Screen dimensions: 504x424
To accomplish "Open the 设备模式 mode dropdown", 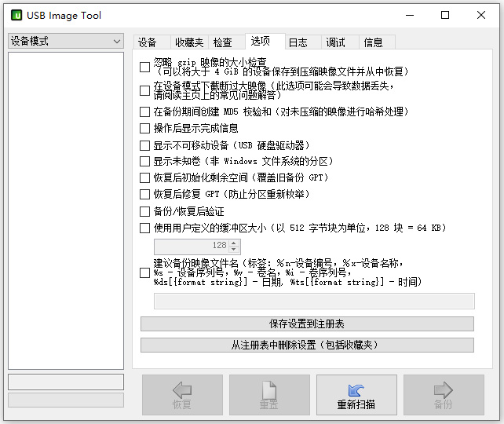I will (x=66, y=41).
